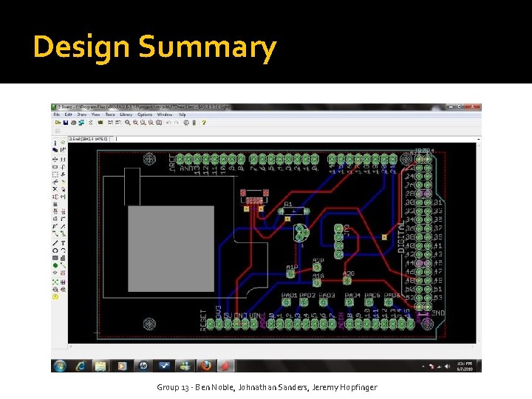The image size is (532, 399).
Task: Open the Grid settings icon
Action: click(x=58, y=131)
